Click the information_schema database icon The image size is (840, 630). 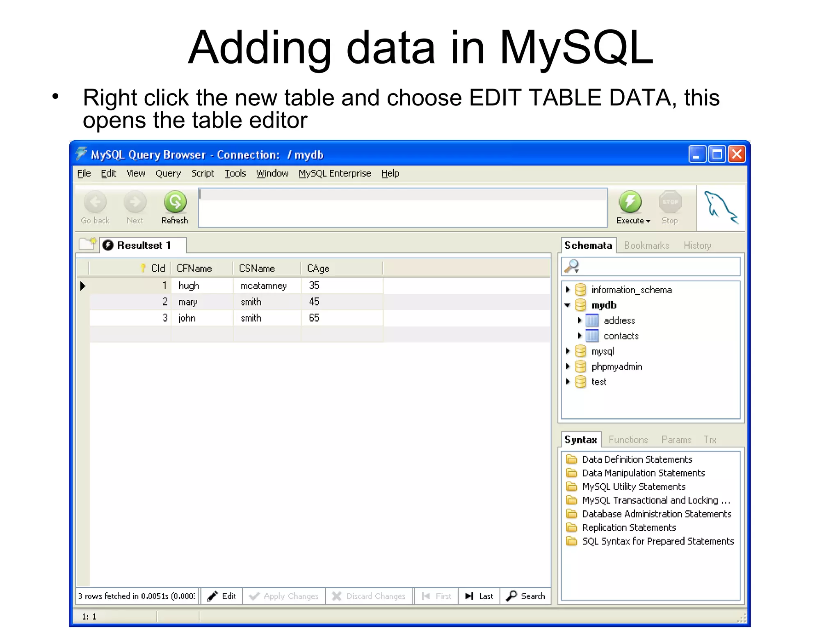[580, 290]
